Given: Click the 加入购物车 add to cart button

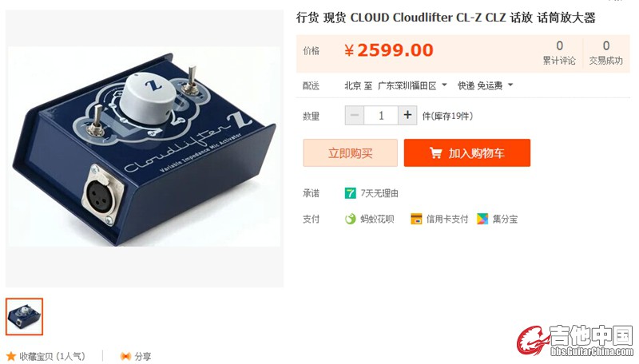Looking at the screenshot, I should point(467,152).
